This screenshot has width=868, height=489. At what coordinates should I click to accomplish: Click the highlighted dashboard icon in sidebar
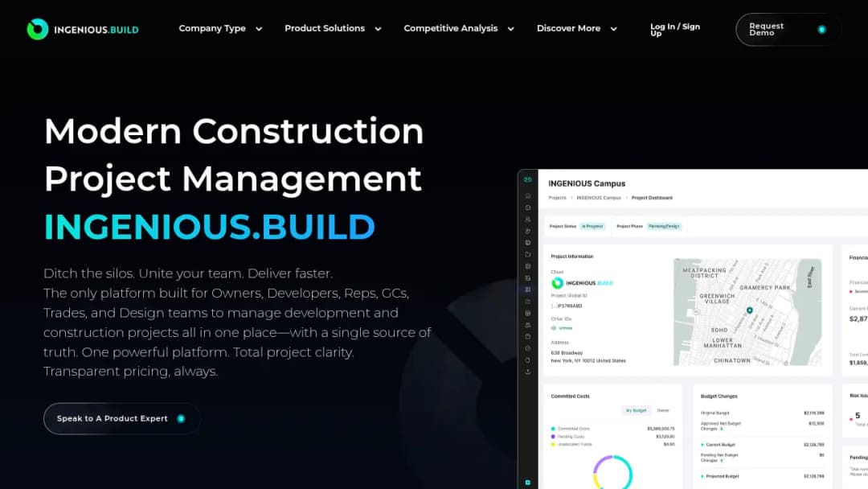(527, 290)
